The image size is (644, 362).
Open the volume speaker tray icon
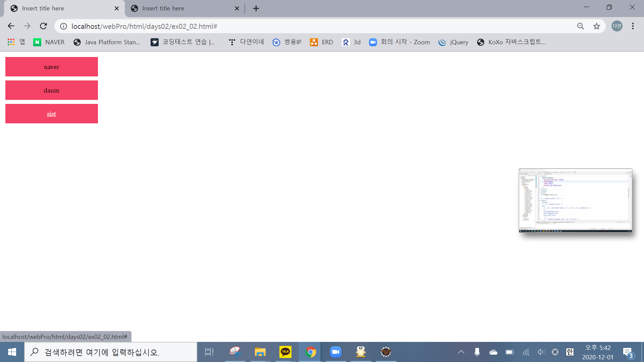pyautogui.click(x=541, y=352)
